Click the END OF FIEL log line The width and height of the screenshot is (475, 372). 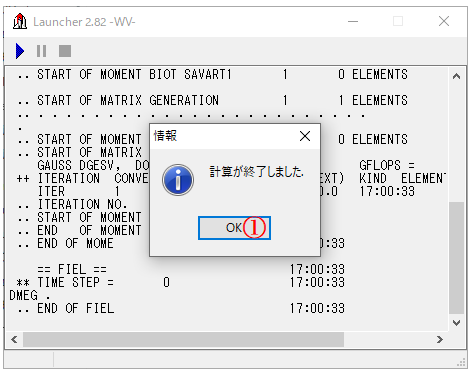click(181, 308)
